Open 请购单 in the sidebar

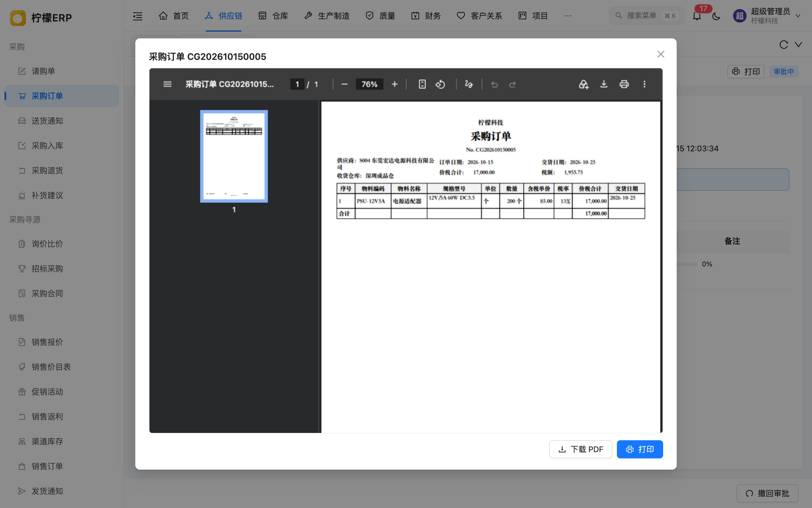click(x=62, y=71)
